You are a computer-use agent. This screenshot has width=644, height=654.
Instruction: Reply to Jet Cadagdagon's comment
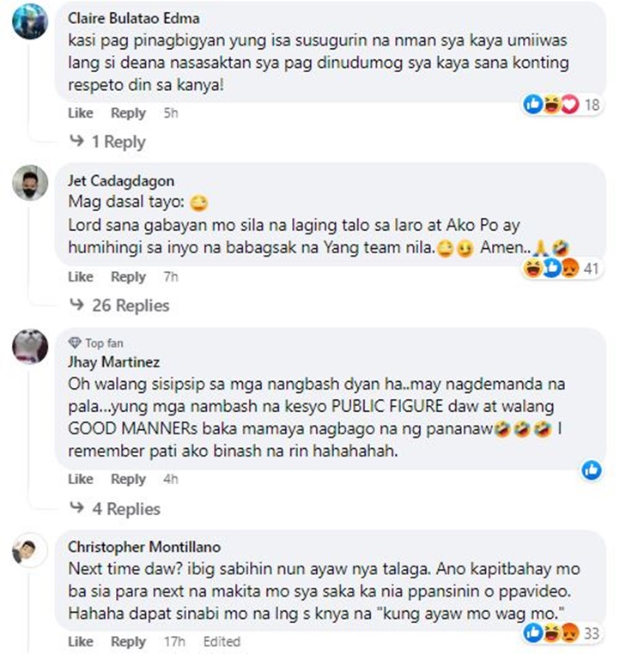click(128, 276)
